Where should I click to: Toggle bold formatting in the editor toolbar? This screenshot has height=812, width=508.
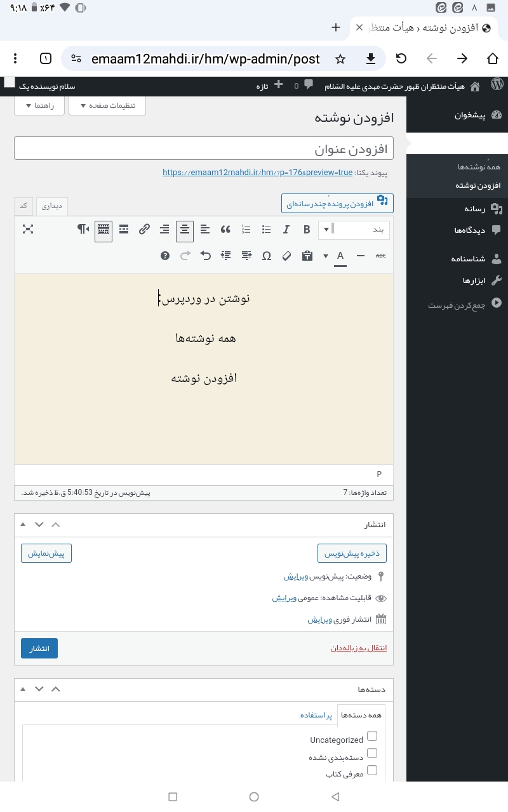[x=307, y=230]
